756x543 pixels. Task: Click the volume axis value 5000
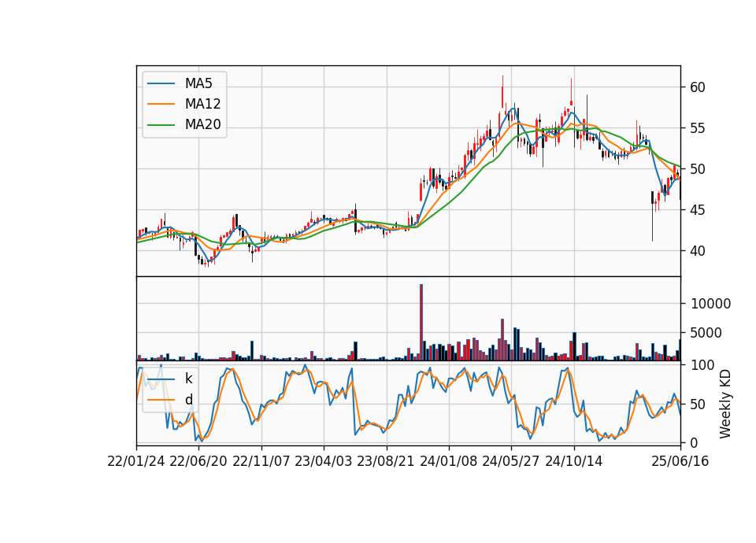(x=706, y=333)
